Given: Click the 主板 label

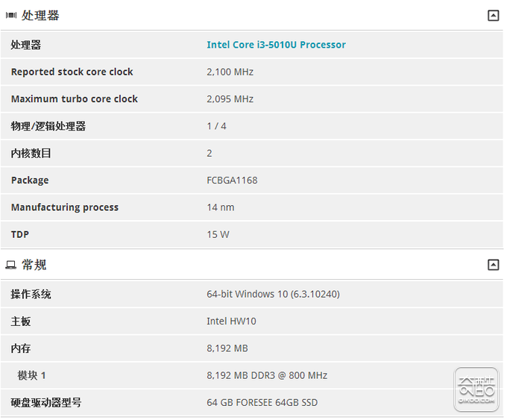Looking at the screenshot, I should pos(21,322).
